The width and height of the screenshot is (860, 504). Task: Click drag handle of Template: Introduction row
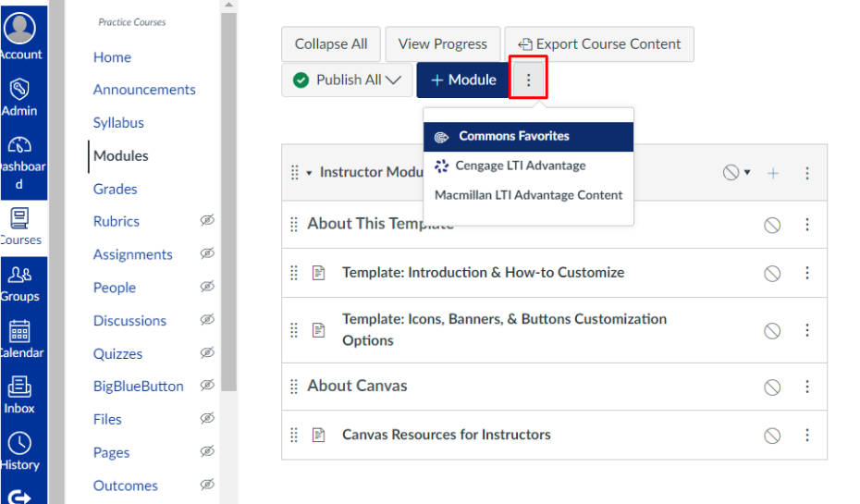(294, 273)
